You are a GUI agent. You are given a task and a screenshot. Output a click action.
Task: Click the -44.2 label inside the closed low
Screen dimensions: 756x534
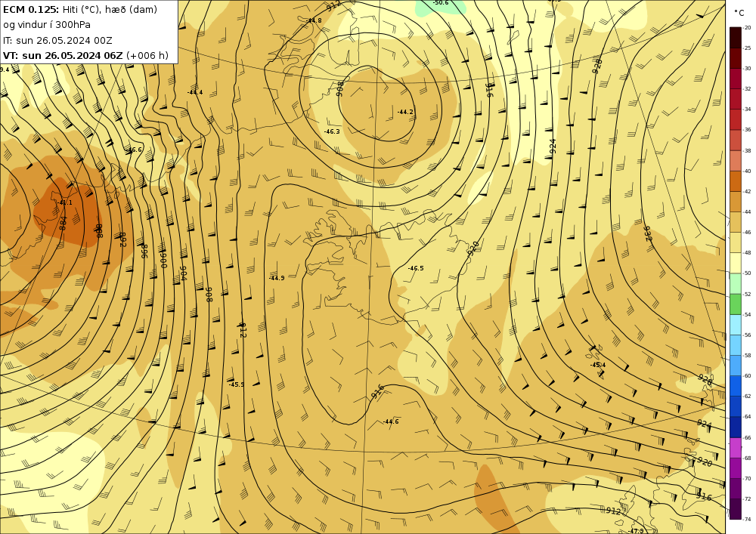point(405,112)
